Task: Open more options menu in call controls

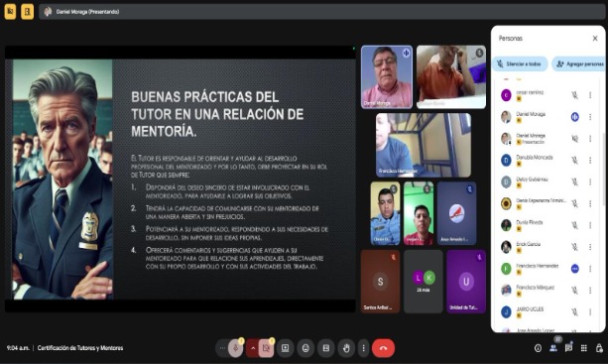Action: 363,348
